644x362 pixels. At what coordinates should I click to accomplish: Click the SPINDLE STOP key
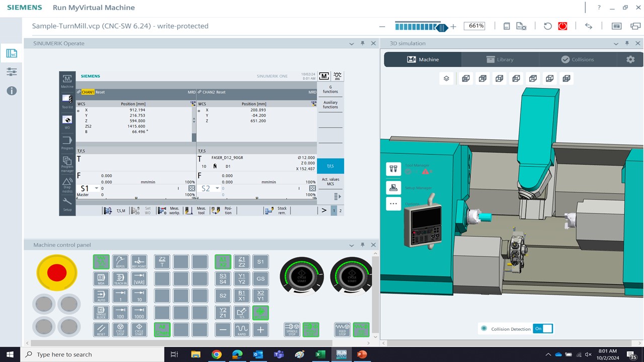(292, 329)
